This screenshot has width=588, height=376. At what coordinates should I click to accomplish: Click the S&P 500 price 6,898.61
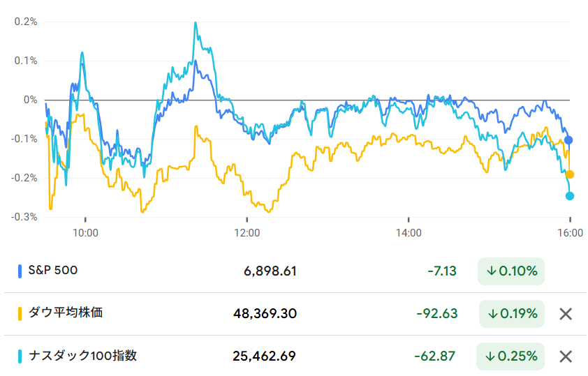click(270, 271)
